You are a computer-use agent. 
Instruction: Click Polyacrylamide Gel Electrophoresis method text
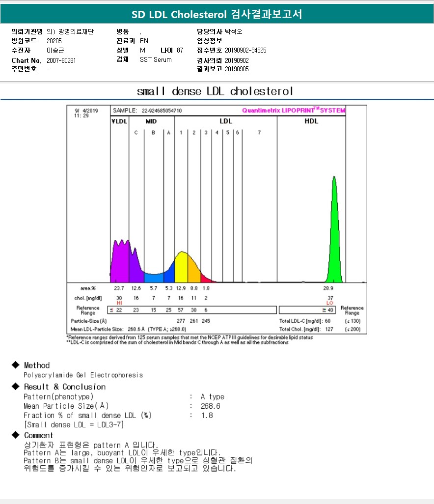pos(83,375)
